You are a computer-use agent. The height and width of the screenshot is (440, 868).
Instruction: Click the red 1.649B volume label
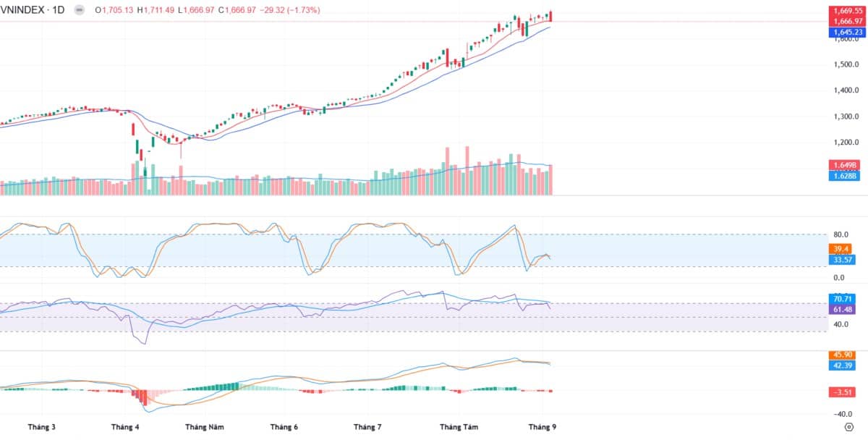pos(845,165)
